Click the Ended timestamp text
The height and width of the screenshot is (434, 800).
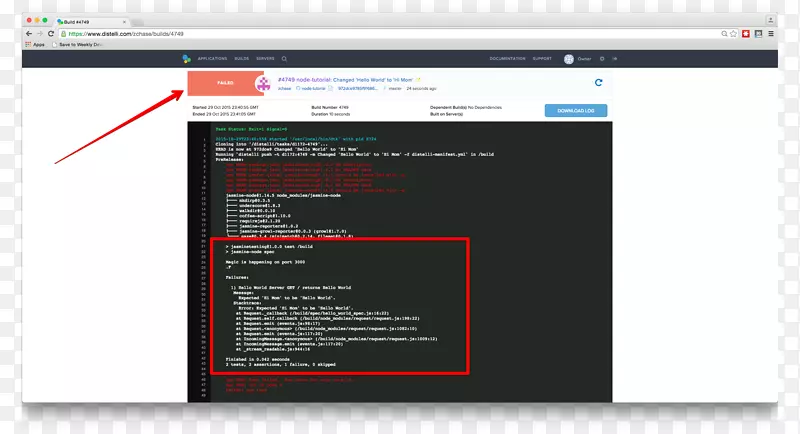(x=224, y=114)
